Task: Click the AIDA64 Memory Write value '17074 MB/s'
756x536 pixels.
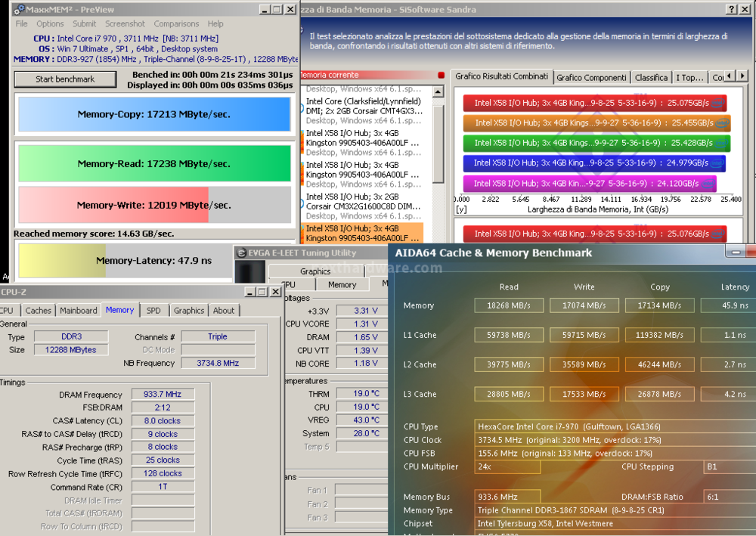Action: pyautogui.click(x=584, y=305)
